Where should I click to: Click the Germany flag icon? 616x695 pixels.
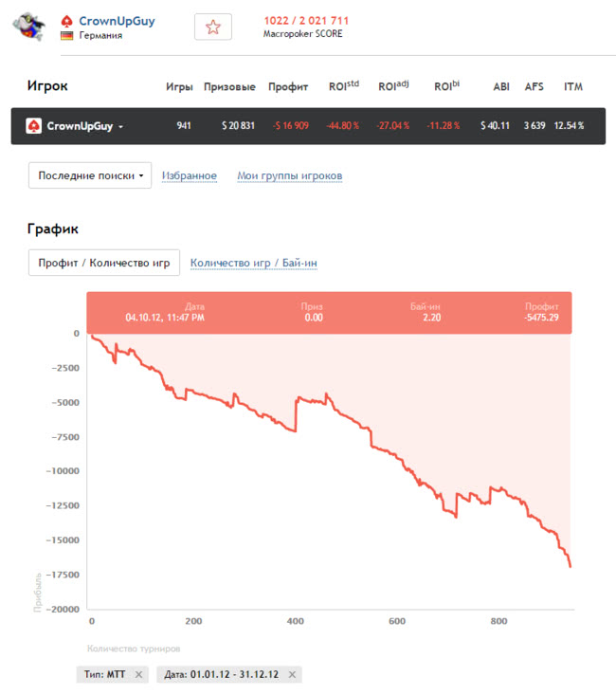[x=66, y=35]
